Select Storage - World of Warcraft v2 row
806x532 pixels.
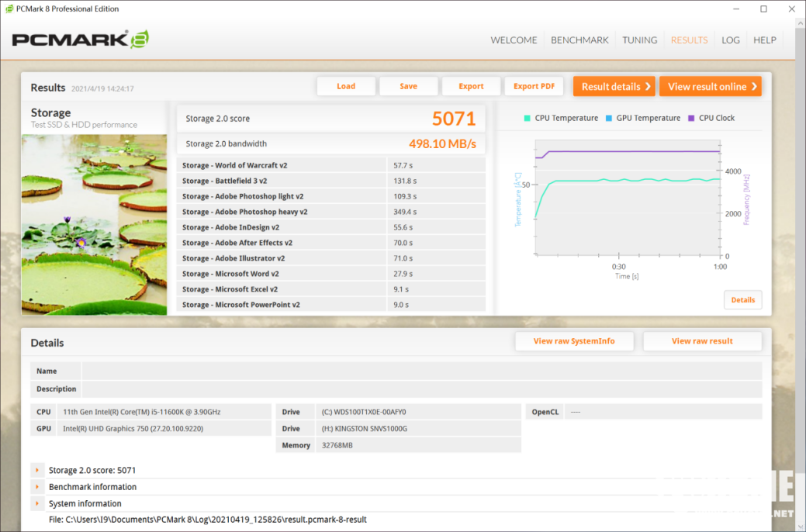331,165
